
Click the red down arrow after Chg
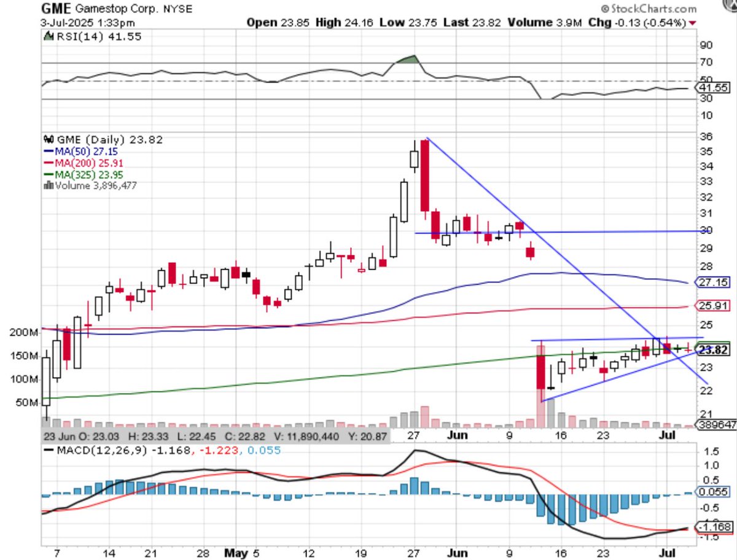[693, 23]
